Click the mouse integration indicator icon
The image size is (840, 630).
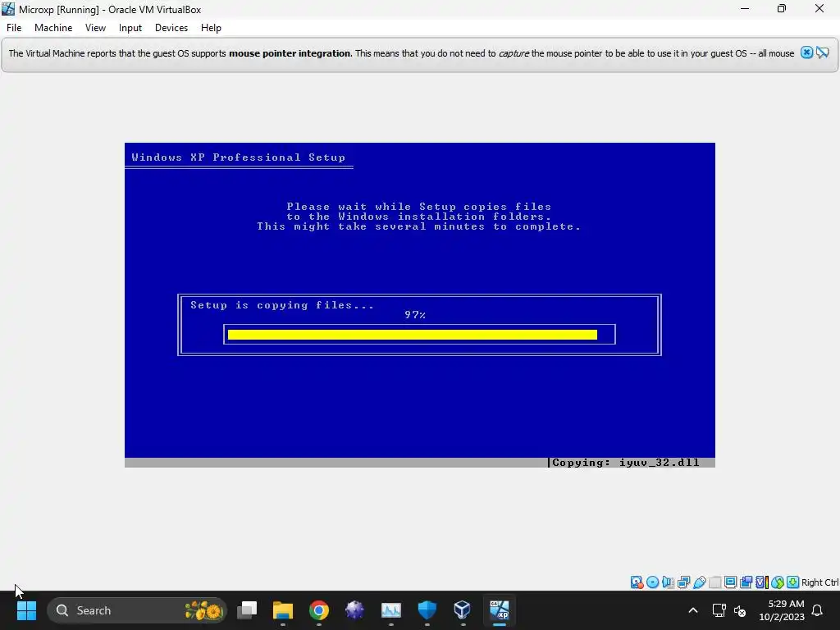pos(778,582)
